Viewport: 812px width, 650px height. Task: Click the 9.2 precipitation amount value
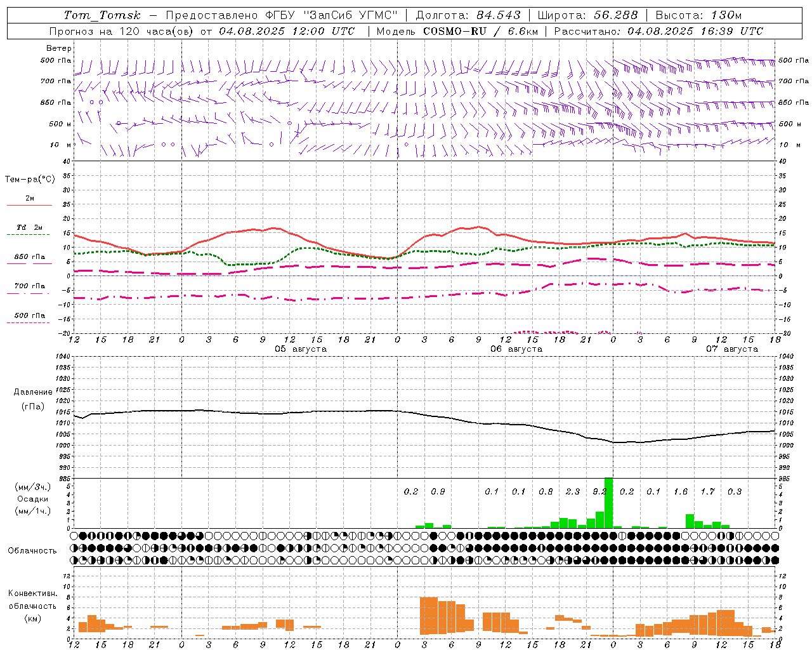click(x=599, y=491)
